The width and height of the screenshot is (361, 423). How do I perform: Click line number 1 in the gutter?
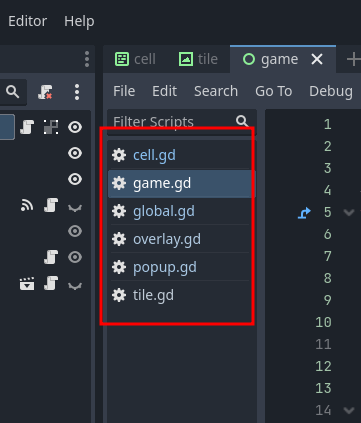click(328, 124)
